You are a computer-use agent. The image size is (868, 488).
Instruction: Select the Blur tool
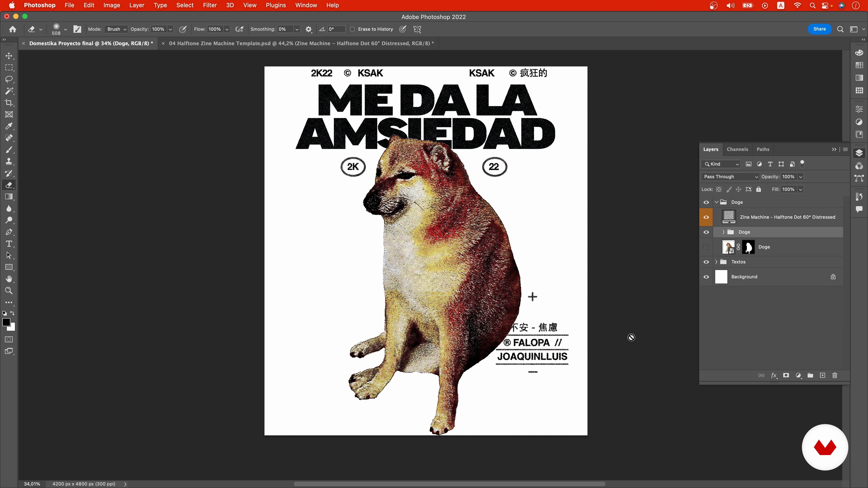click(9, 209)
